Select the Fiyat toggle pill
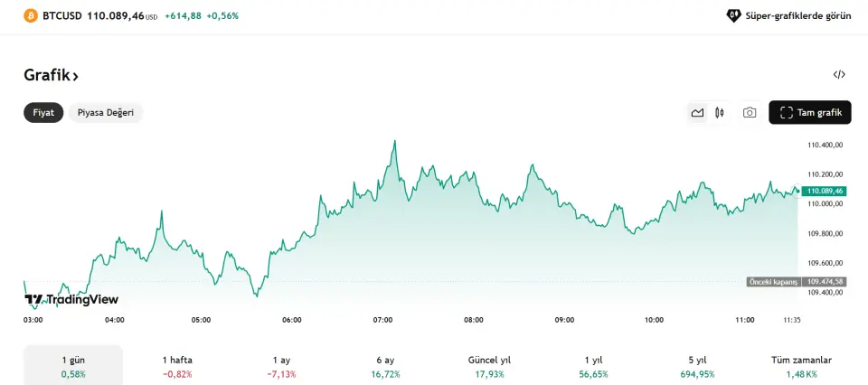Viewport: 868px width, 385px height. [x=43, y=113]
